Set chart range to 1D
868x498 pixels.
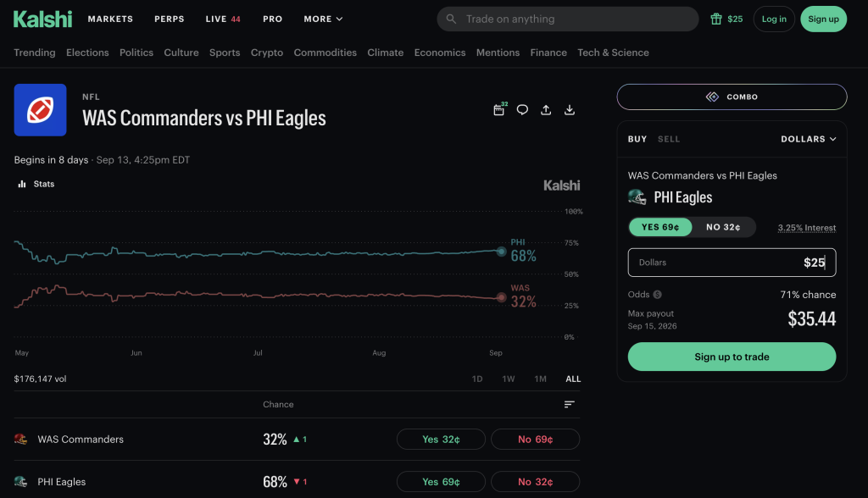(x=477, y=379)
